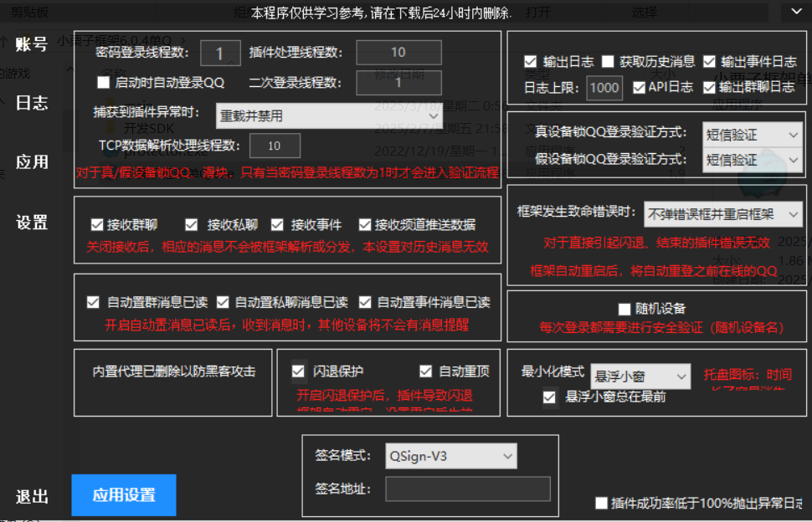
Task: Open the 日志 section in sidebar
Action: (32, 103)
